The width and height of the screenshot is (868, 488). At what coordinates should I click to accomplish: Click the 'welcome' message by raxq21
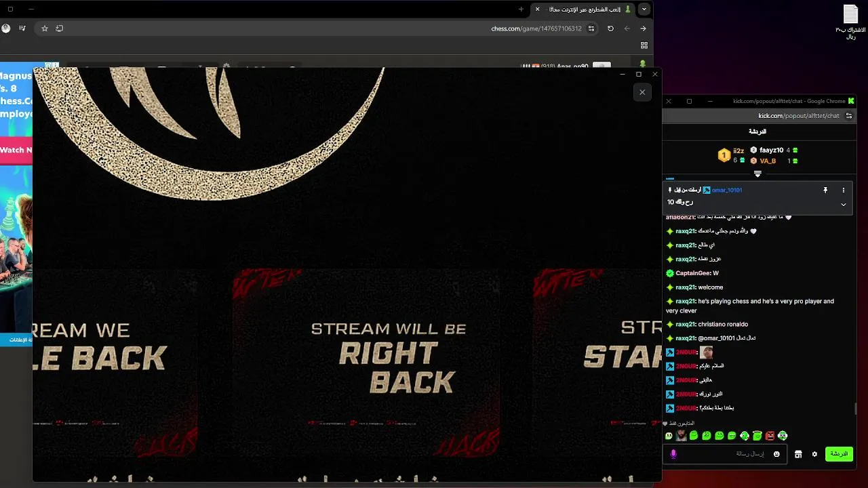(x=710, y=287)
